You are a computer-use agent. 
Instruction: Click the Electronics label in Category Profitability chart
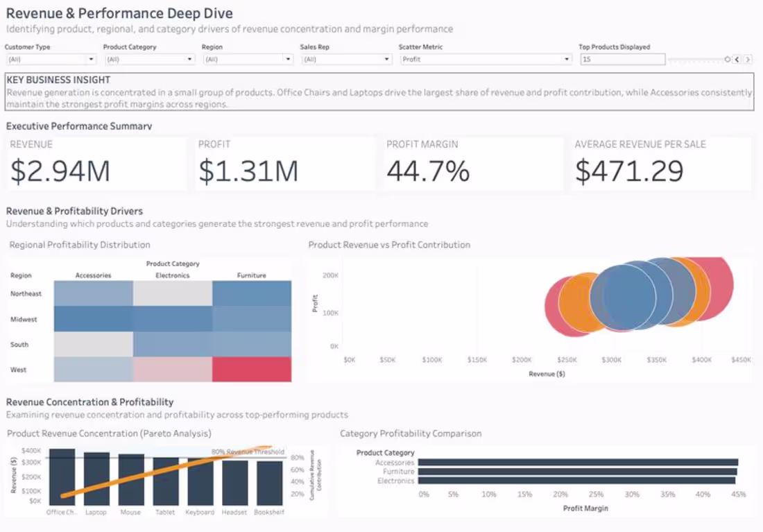click(395, 481)
